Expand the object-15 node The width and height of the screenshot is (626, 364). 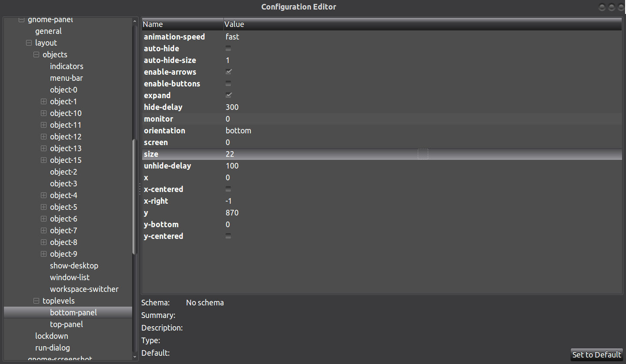tap(43, 160)
